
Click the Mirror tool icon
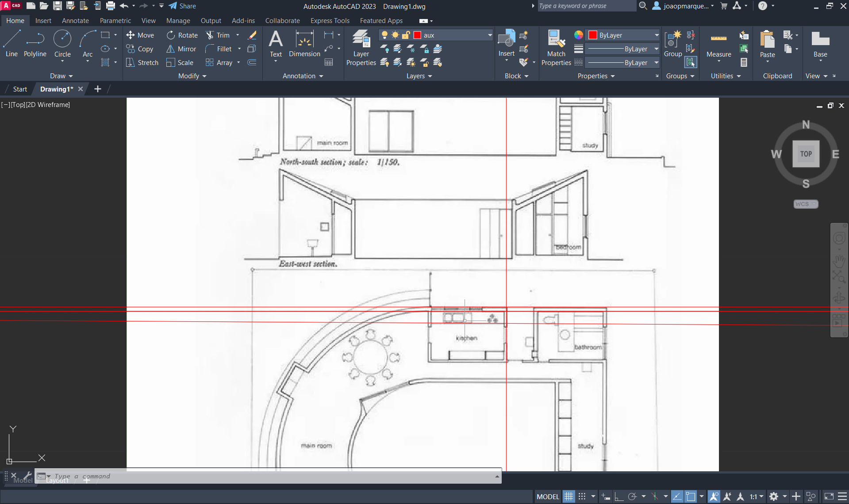click(170, 49)
